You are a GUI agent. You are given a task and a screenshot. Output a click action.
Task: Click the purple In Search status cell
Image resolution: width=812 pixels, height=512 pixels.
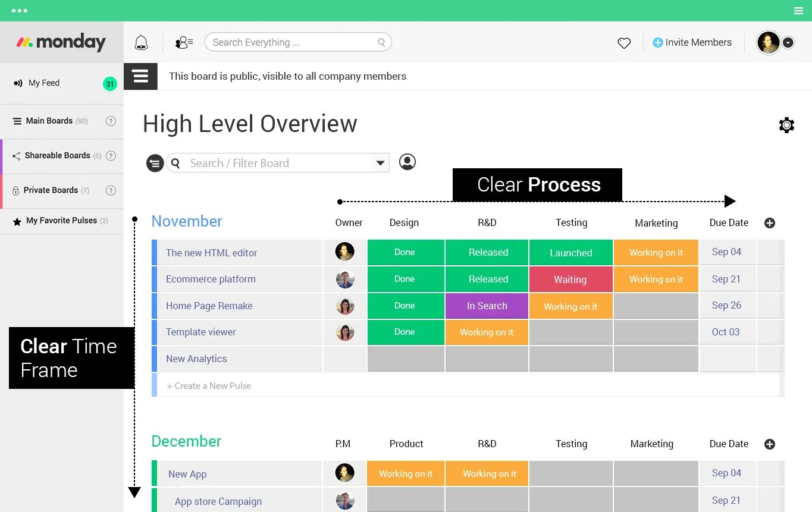pos(487,306)
